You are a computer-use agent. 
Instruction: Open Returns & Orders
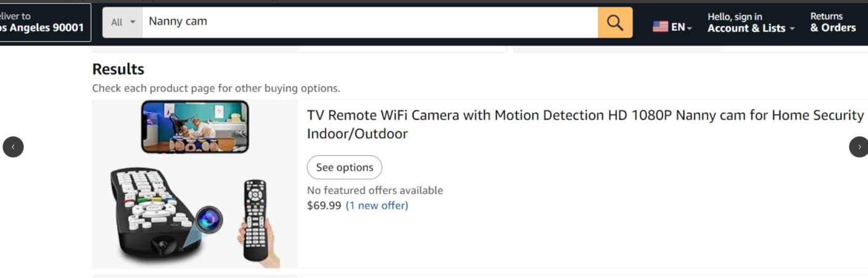832,22
